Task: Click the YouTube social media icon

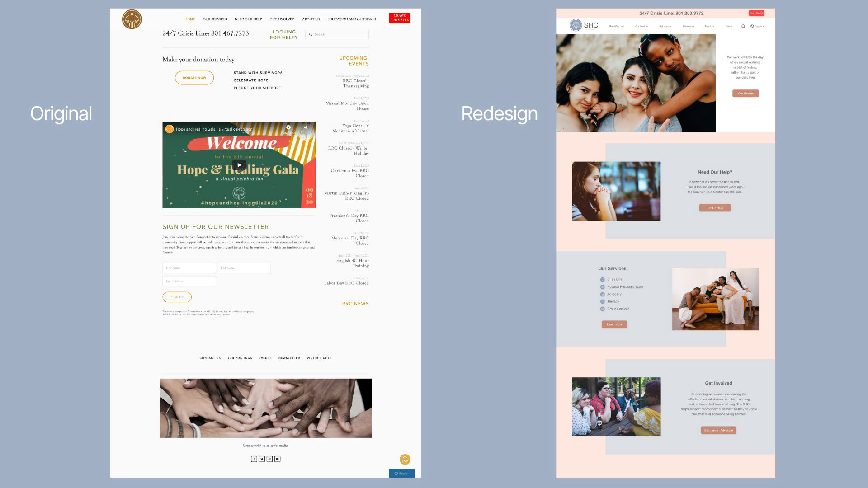Action: 278,459
